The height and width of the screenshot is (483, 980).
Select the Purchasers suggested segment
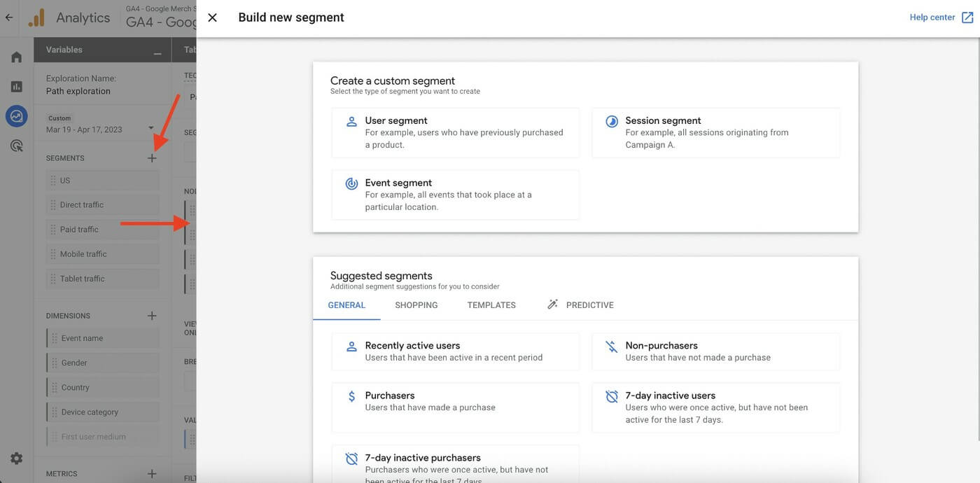tap(455, 400)
